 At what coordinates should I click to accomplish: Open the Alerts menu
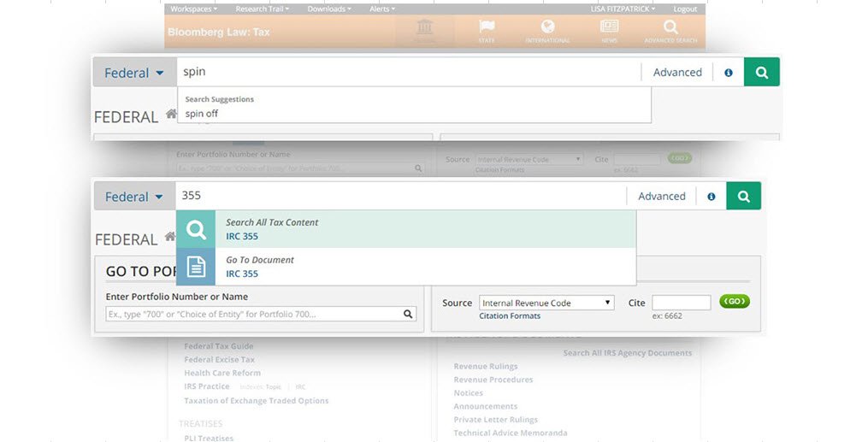coord(382,9)
